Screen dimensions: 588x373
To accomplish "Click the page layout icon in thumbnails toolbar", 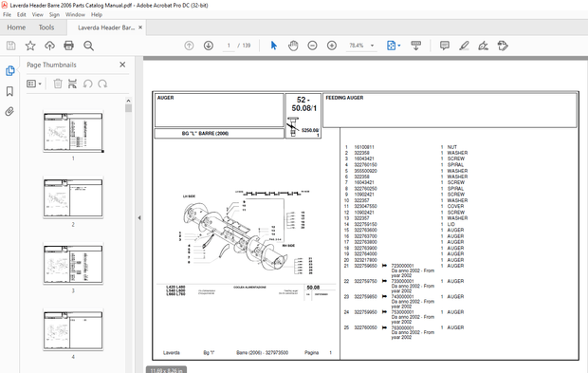I will [72, 84].
